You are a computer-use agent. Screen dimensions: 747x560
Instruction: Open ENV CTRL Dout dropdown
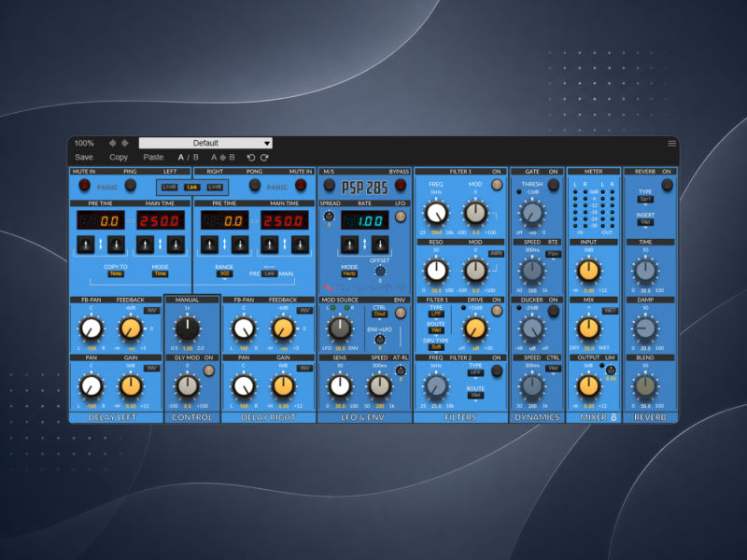point(380,315)
